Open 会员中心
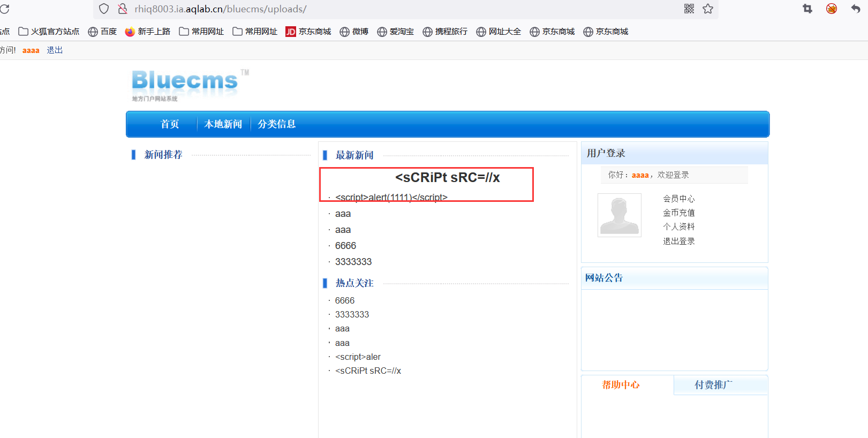The width and height of the screenshot is (868, 438). 679,199
